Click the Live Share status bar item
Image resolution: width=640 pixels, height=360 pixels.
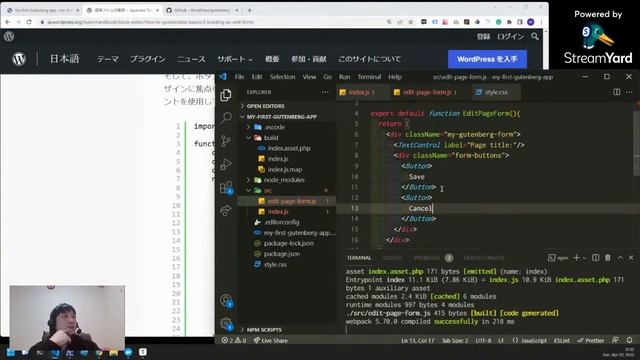(x=270, y=340)
